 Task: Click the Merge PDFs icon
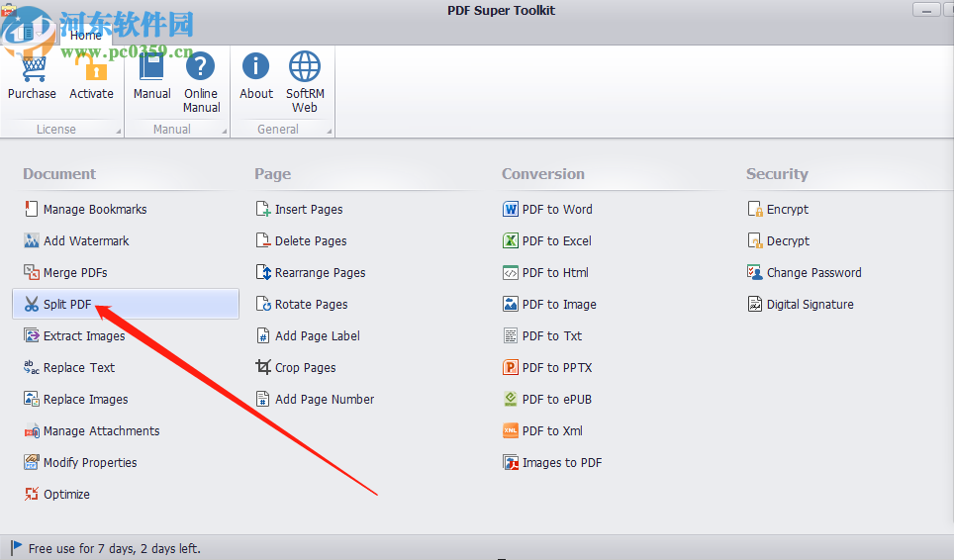(31, 272)
